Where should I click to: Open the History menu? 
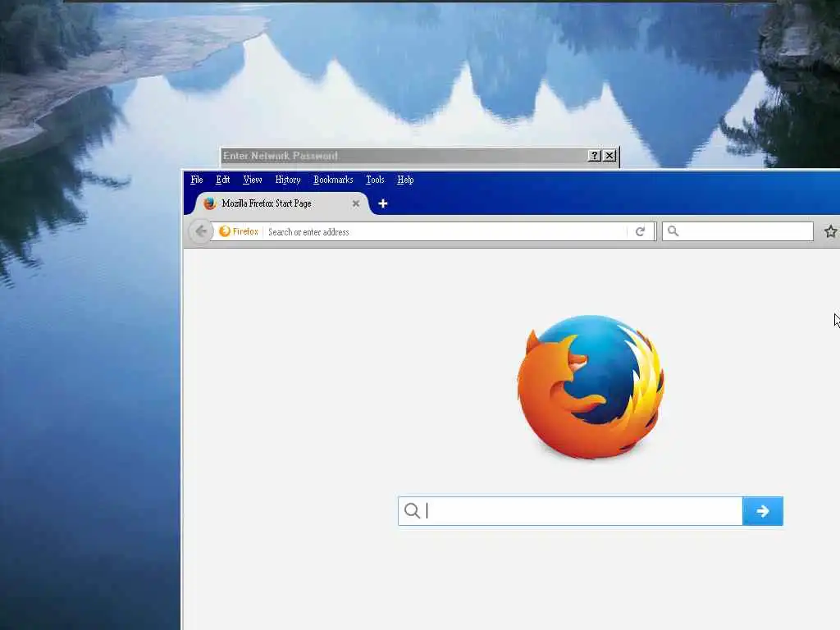point(288,180)
